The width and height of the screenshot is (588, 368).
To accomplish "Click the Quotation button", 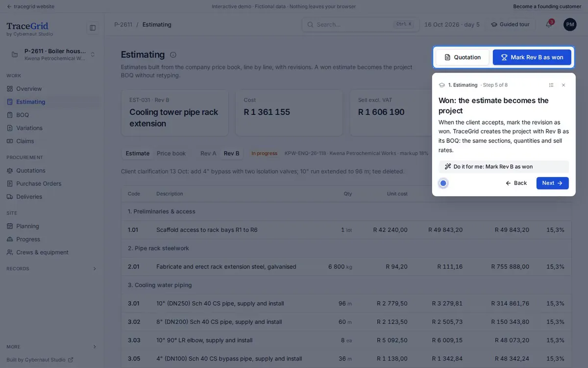I will point(462,57).
